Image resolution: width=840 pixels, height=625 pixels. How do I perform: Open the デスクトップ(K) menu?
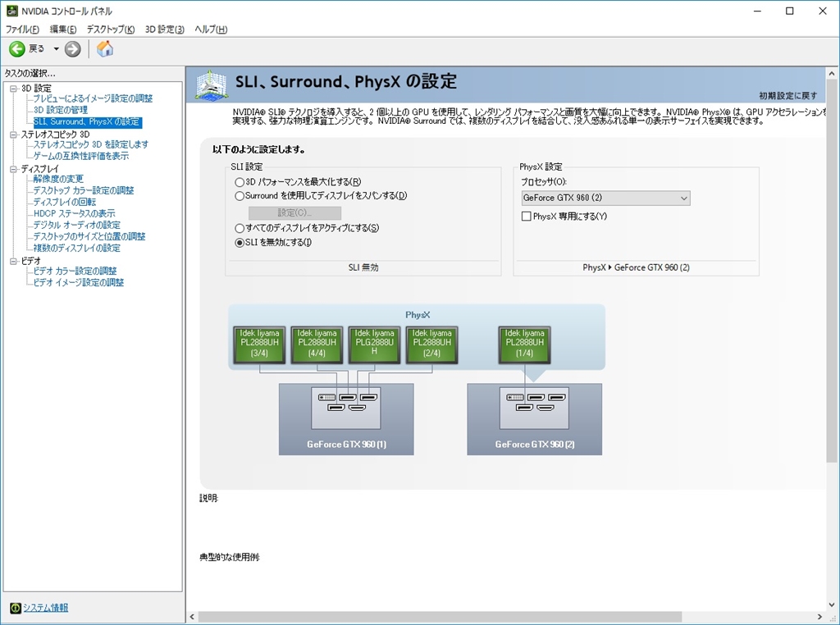111,29
